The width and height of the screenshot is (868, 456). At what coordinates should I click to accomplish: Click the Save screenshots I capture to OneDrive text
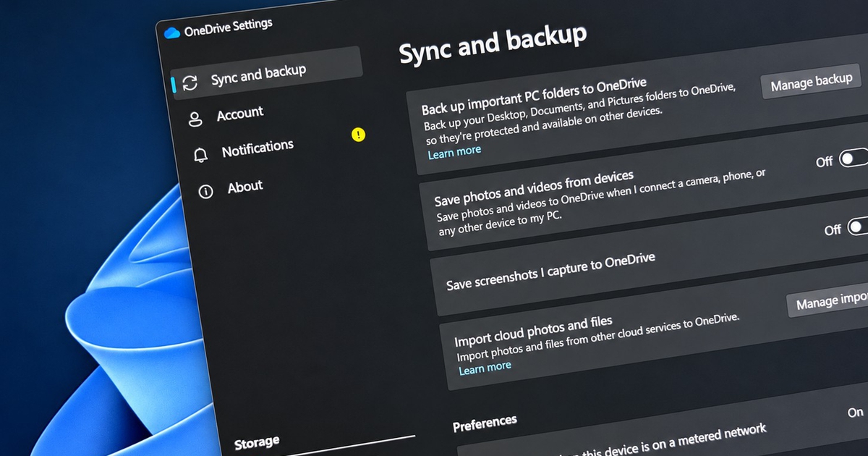click(550, 271)
